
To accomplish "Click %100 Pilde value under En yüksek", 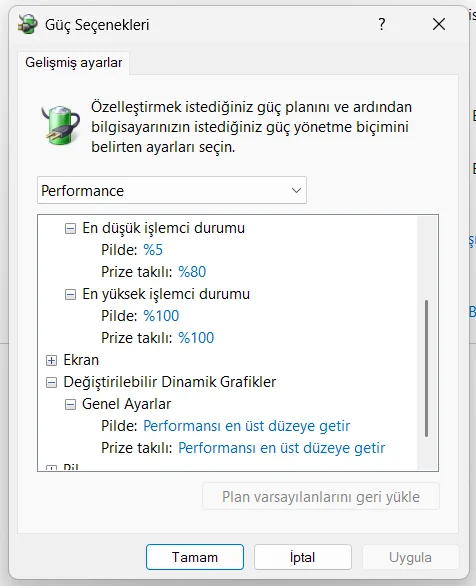I will point(161,316).
